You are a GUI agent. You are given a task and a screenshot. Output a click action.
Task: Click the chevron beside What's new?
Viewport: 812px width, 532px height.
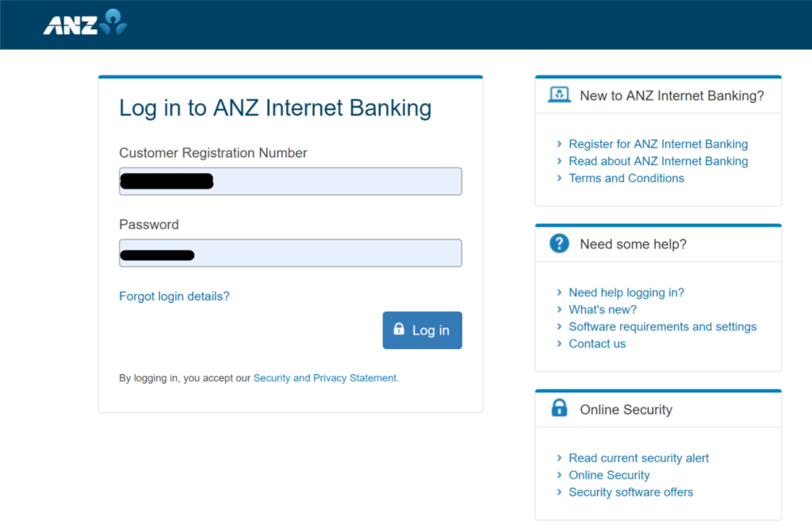(x=560, y=310)
